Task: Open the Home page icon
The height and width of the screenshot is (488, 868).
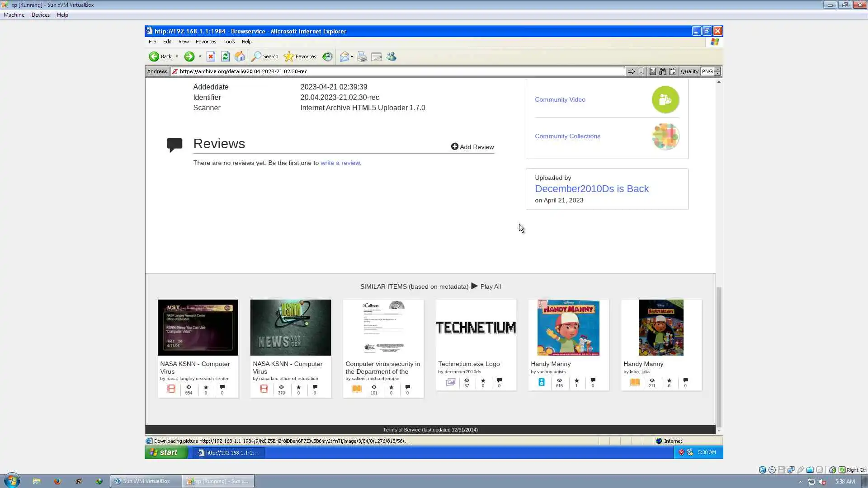Action: (240, 56)
